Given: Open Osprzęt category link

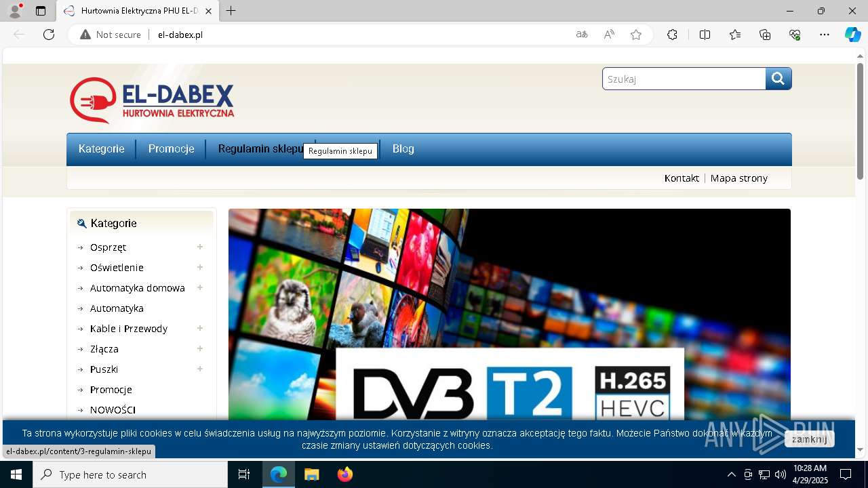Looking at the screenshot, I should (108, 247).
